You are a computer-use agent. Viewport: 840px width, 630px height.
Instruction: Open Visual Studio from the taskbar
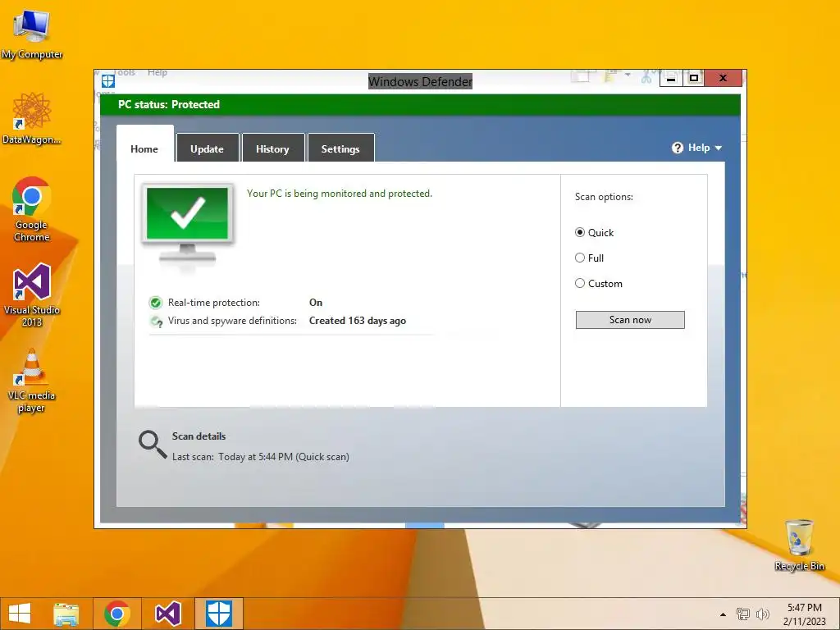pyautogui.click(x=167, y=614)
